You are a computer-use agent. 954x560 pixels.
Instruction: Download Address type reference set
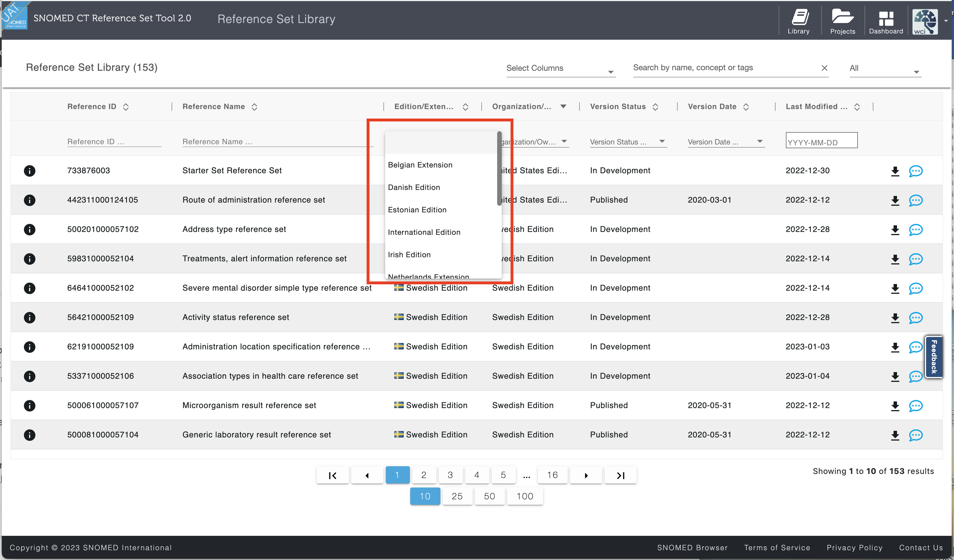pyautogui.click(x=895, y=230)
